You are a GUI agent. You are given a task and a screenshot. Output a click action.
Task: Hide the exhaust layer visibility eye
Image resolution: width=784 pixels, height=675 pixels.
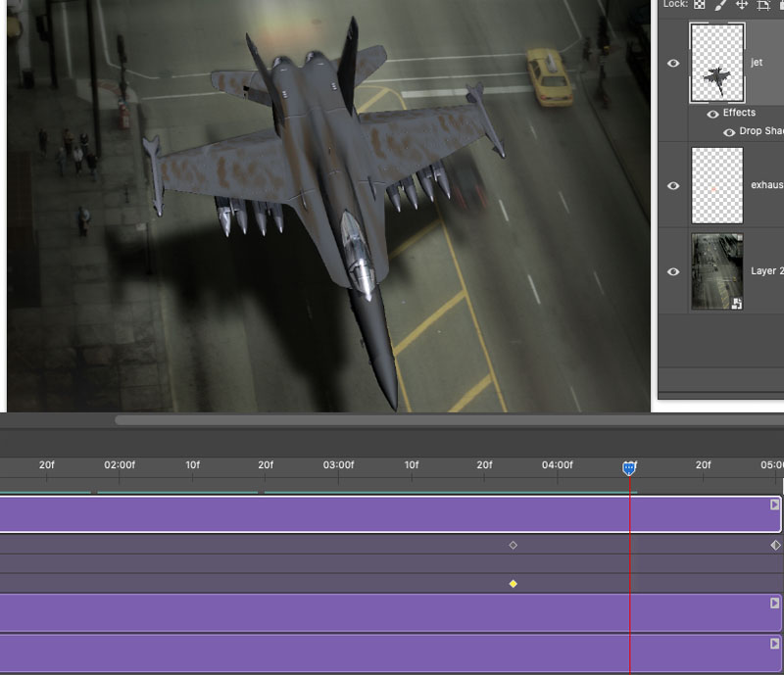click(x=673, y=185)
